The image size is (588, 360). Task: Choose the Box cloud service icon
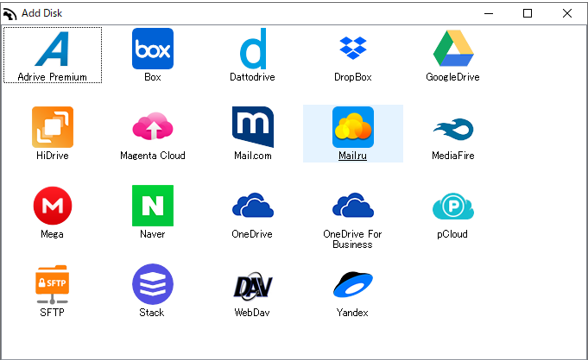[153, 49]
